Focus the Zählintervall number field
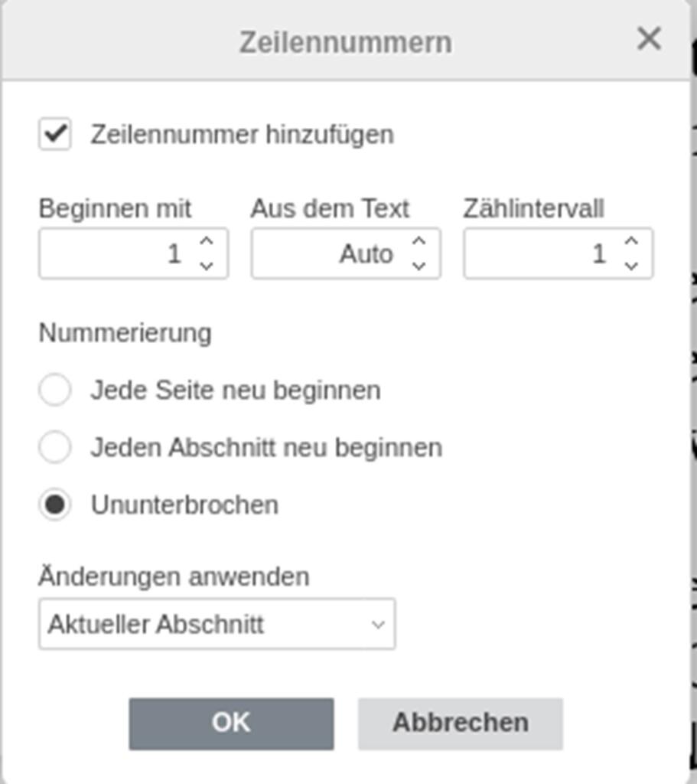The image size is (697, 784). coord(543,253)
